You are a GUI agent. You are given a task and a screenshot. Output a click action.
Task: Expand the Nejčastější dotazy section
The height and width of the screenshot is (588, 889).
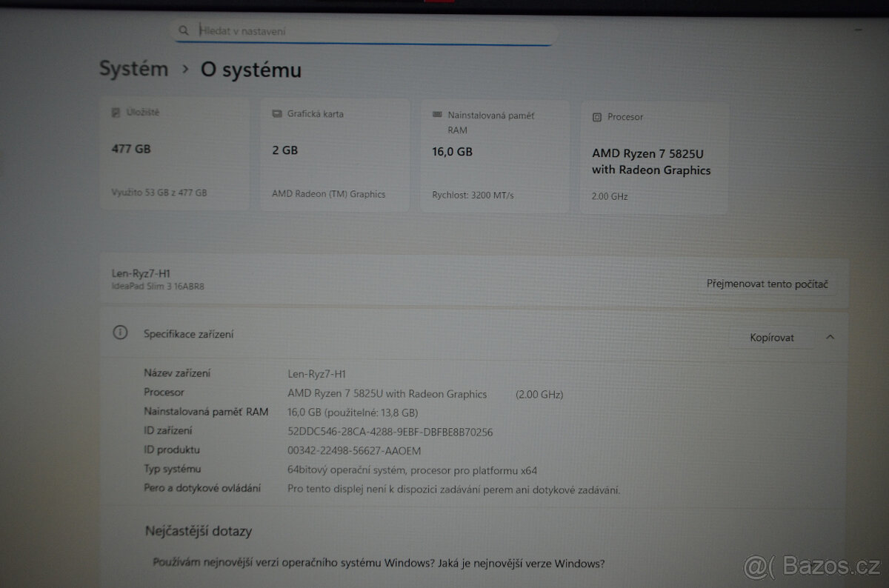pos(199,531)
